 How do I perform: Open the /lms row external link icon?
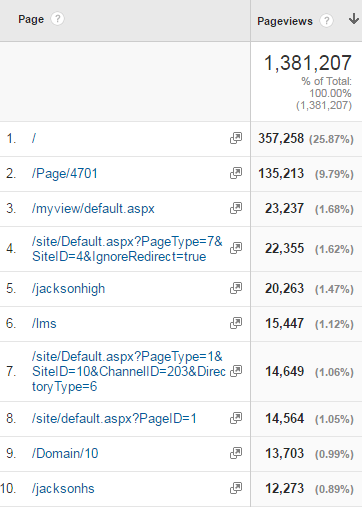pos(236,323)
